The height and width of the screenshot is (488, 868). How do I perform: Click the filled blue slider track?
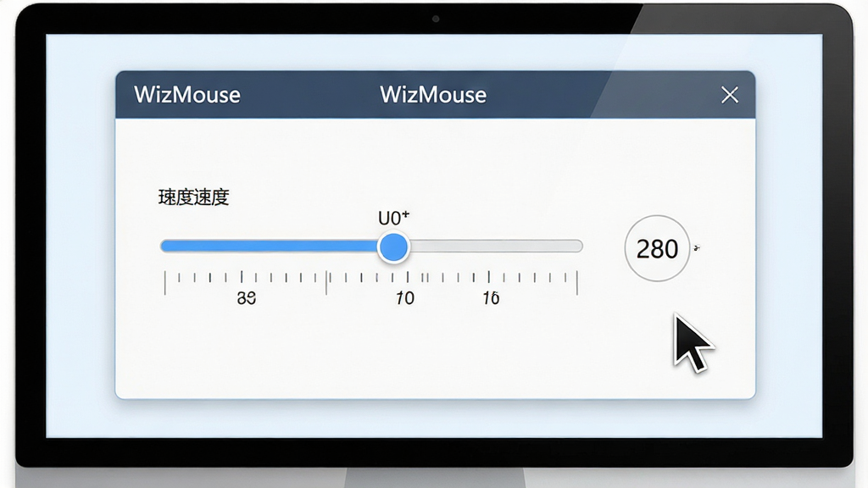point(270,247)
